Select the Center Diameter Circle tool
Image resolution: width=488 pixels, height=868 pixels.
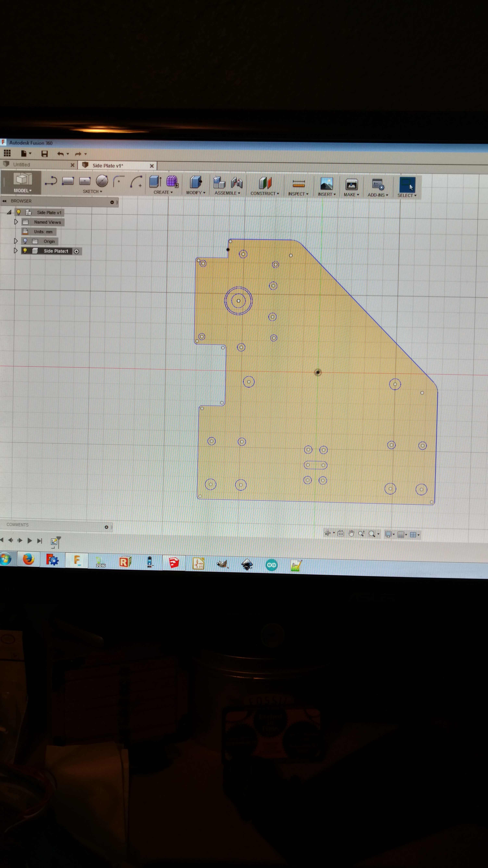pyautogui.click(x=102, y=181)
